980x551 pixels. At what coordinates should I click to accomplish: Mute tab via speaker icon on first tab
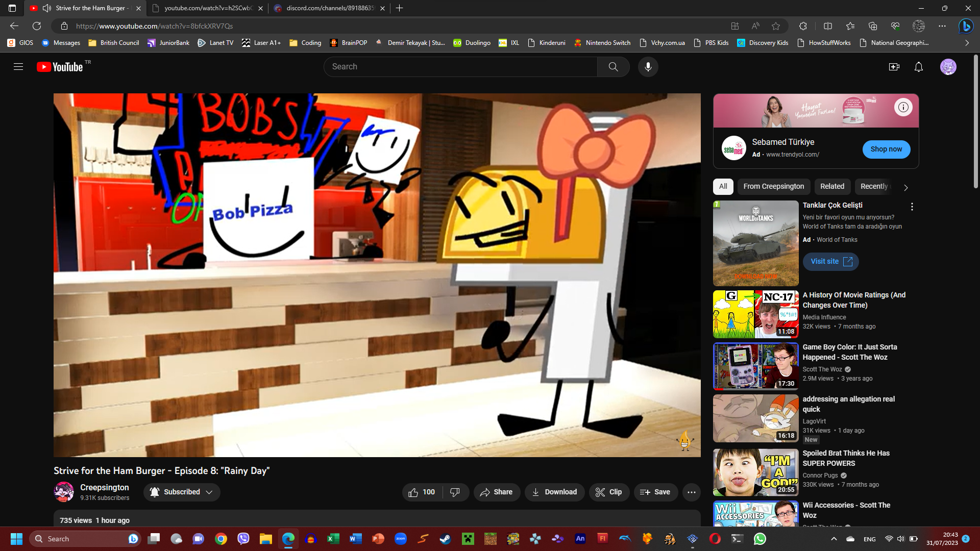coord(47,8)
